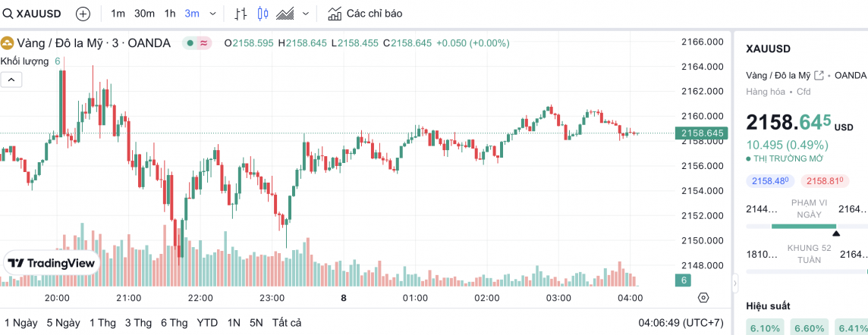Open XAUUSD details external link icon
Image resolution: width=868 pixels, height=335 pixels.
[x=819, y=75]
